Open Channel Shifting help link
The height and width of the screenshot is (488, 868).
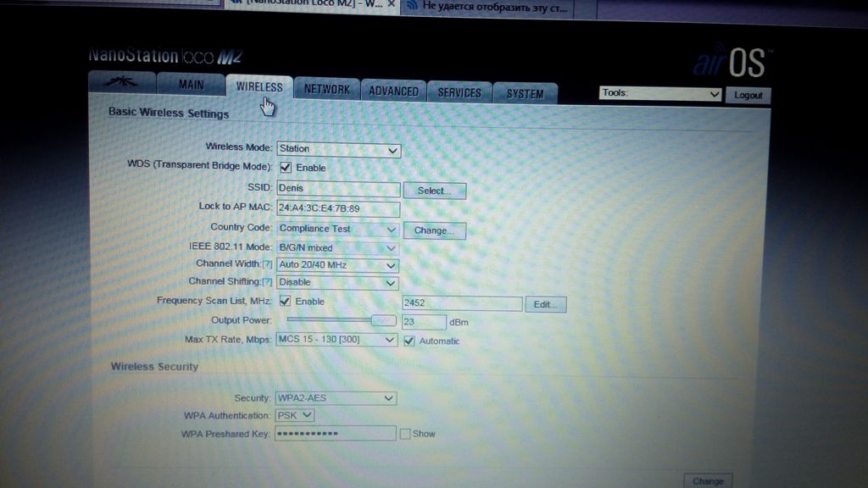pyautogui.click(x=267, y=281)
